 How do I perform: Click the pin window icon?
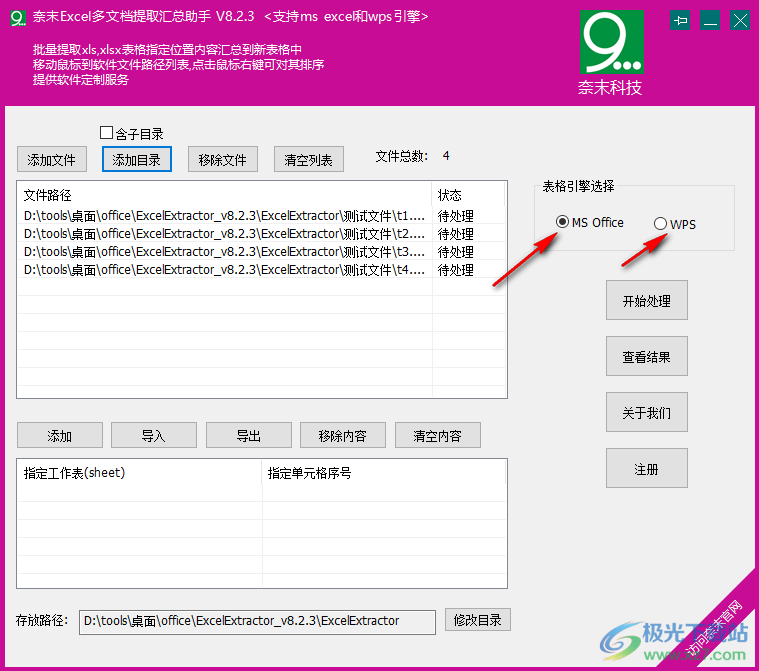(x=680, y=21)
